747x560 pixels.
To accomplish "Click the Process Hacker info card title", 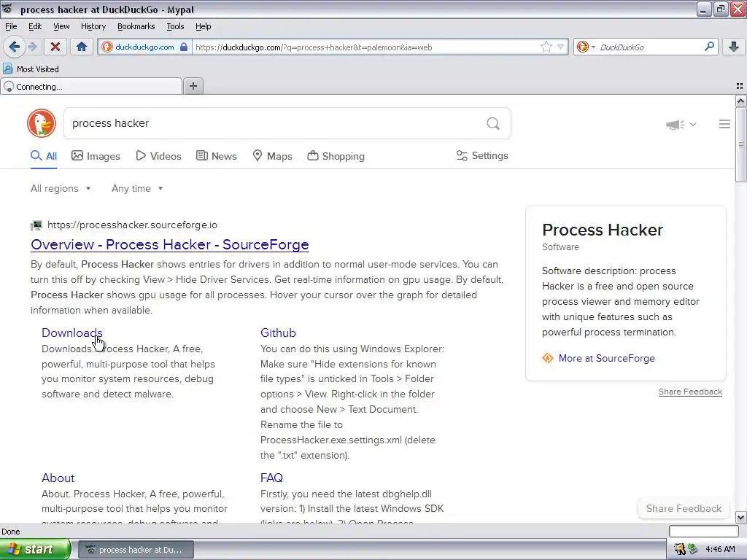I will [x=602, y=230].
